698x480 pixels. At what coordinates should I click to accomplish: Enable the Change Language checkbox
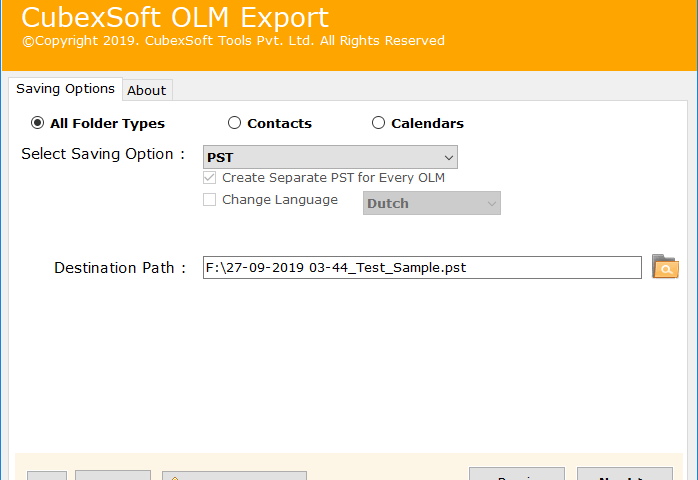[x=210, y=199]
